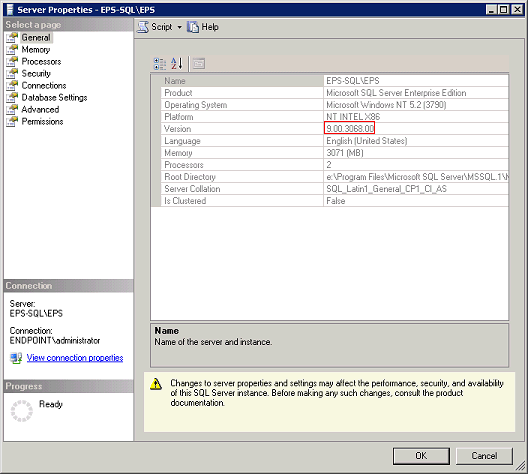
Task: Show the Database Settings page
Action: [x=54, y=98]
